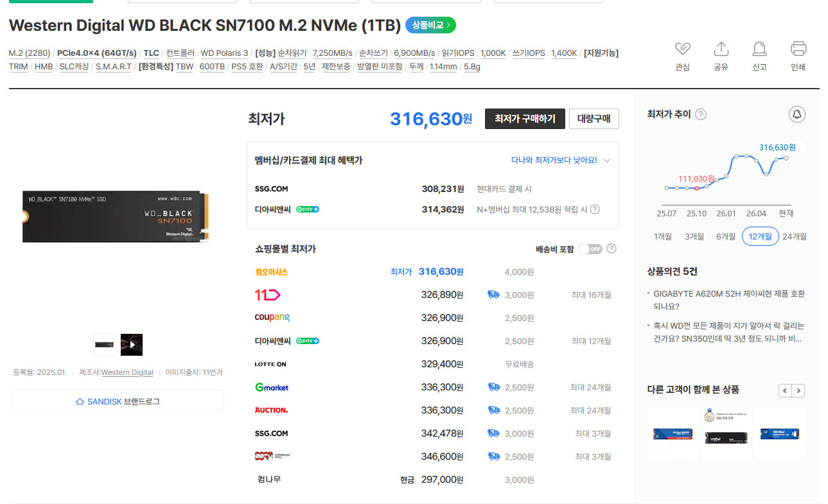Click the 314,362원 membership benefit price

443,209
